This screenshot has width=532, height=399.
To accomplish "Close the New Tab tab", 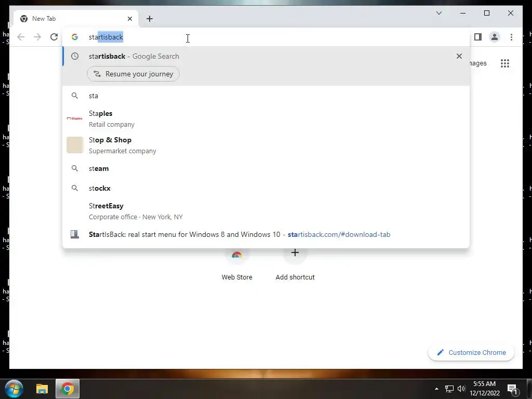I will (x=129, y=19).
